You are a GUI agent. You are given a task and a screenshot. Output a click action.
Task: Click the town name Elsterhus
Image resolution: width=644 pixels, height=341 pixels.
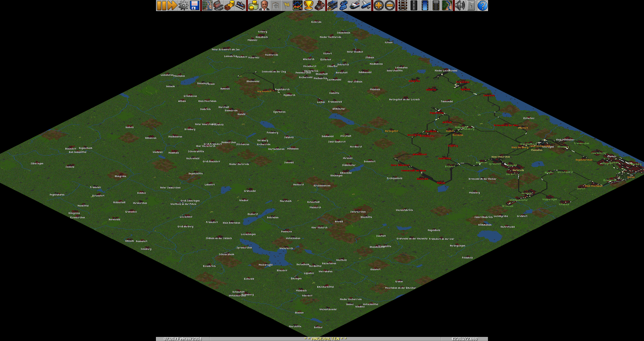[529, 118]
